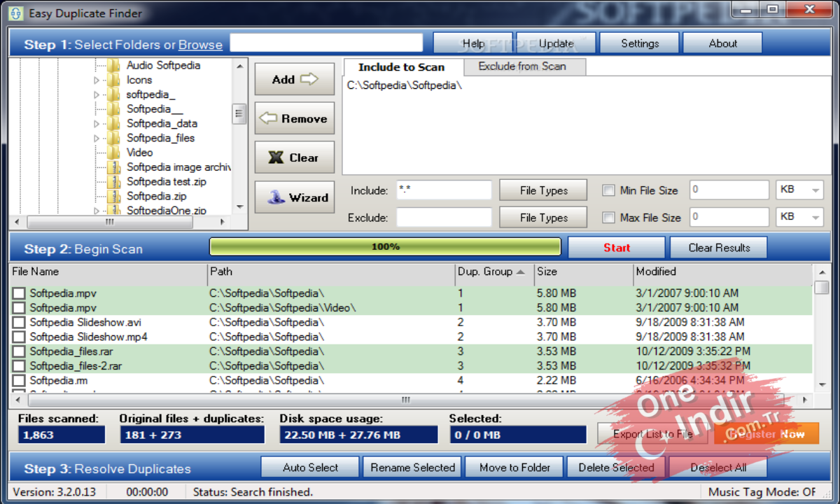The width and height of the screenshot is (840, 504).
Task: Sort by the Dup. Group column
Action: (494, 272)
